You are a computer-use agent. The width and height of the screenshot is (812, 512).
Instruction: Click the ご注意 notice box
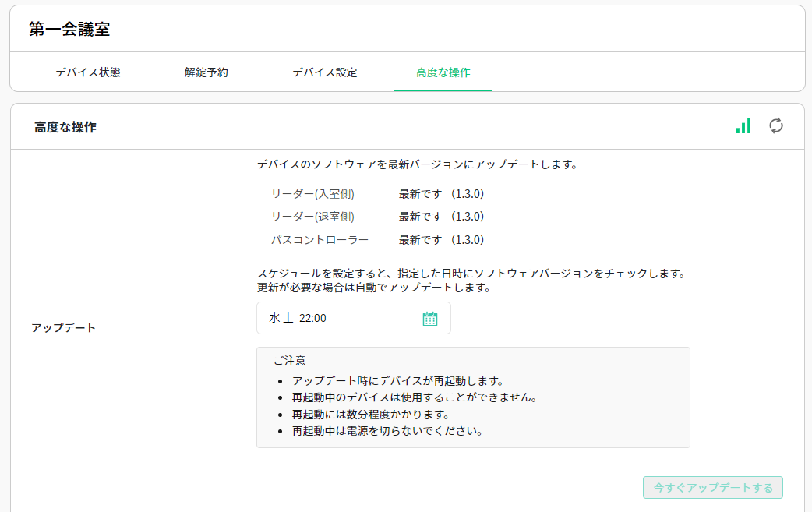[x=471, y=397]
